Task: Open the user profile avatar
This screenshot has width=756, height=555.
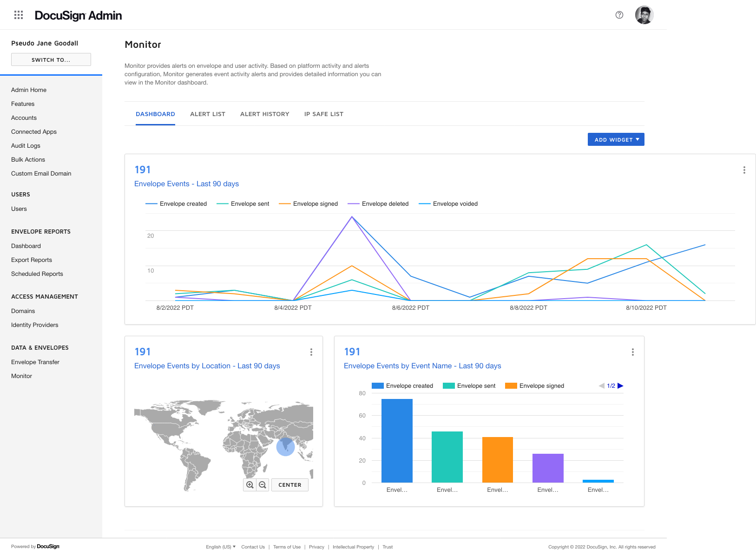Action: click(644, 15)
